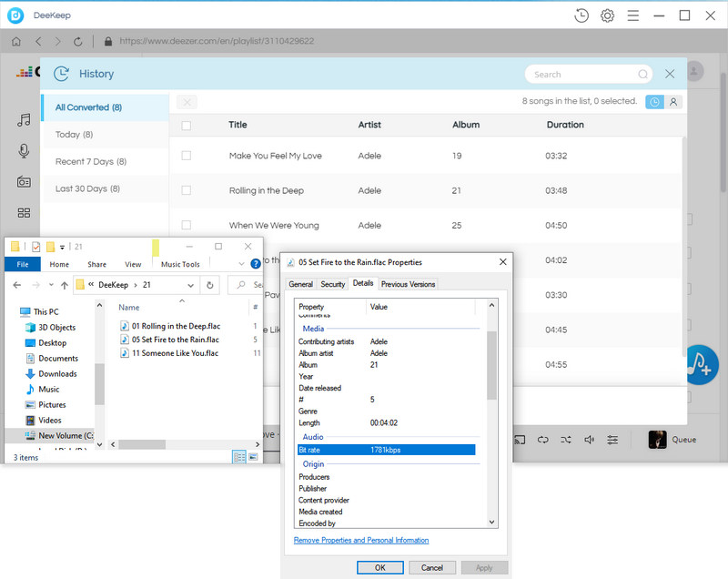The width and height of the screenshot is (728, 579).
Task: Switch to artist-sorted view icon in History
Action: (673, 102)
